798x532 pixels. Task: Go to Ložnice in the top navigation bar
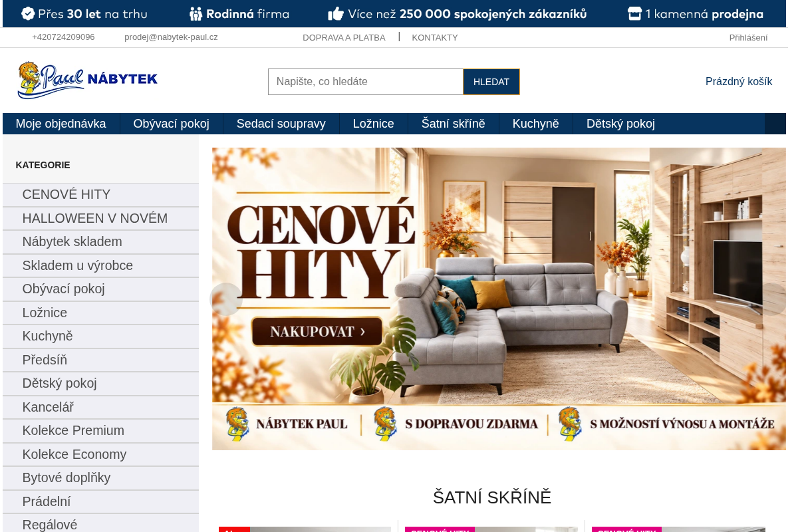pos(374,124)
